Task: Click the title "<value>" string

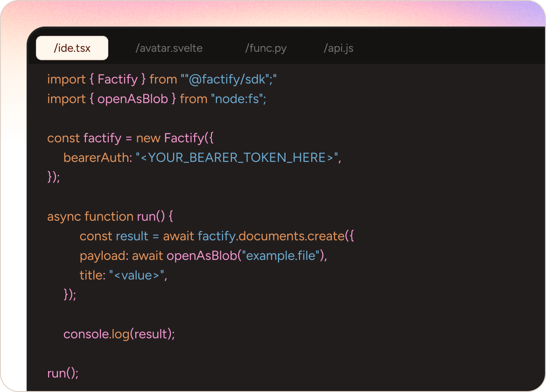Action: (x=136, y=275)
